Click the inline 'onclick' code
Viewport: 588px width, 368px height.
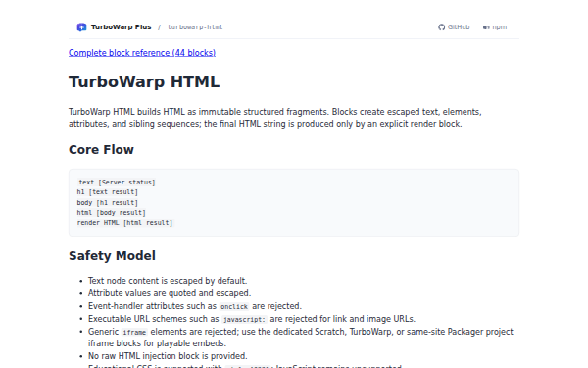tap(234, 307)
